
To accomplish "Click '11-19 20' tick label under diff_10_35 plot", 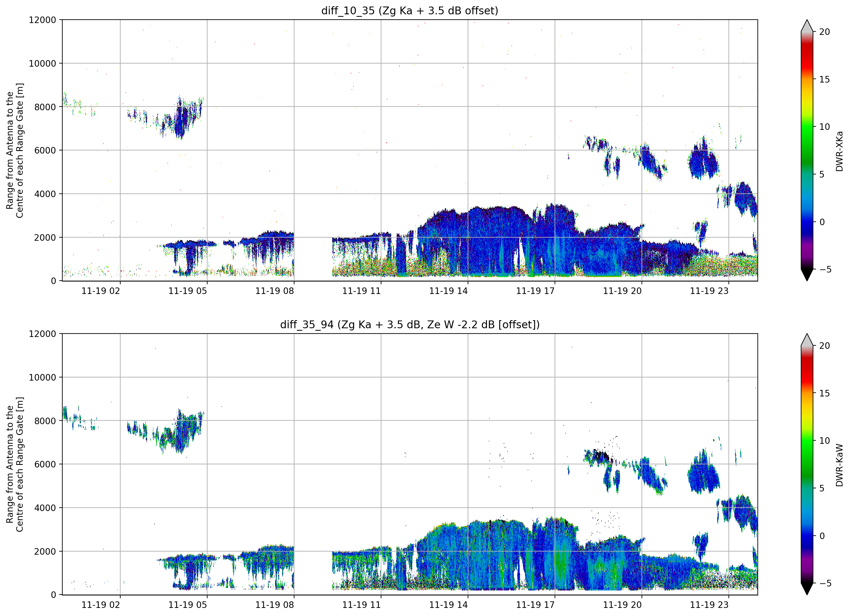I will click(623, 291).
